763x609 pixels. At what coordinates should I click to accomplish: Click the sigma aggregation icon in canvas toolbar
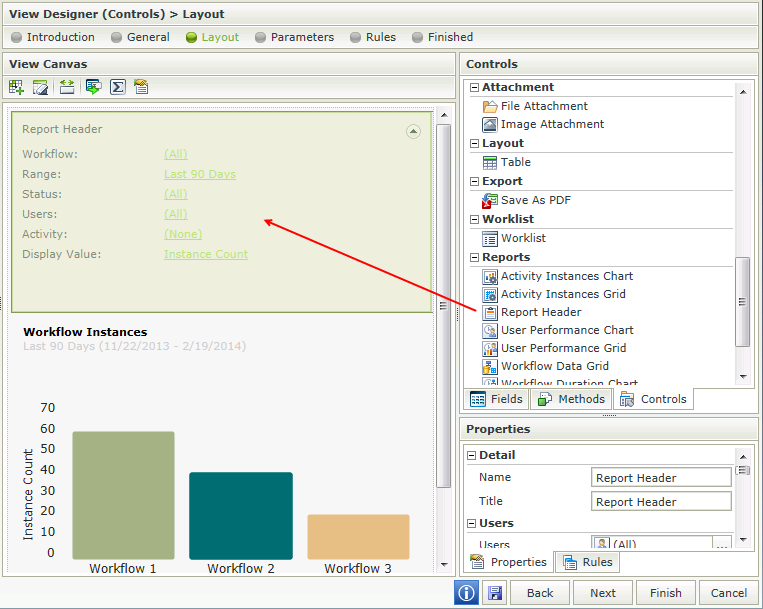point(118,88)
